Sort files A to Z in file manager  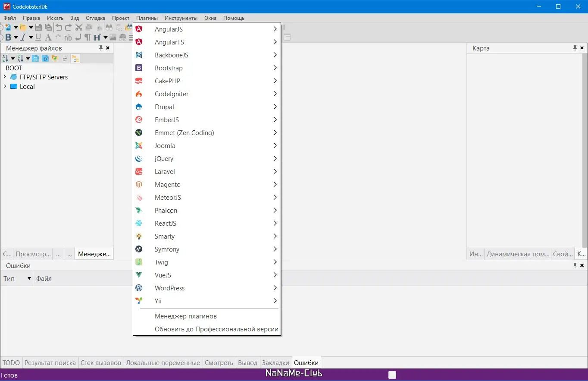(6, 59)
